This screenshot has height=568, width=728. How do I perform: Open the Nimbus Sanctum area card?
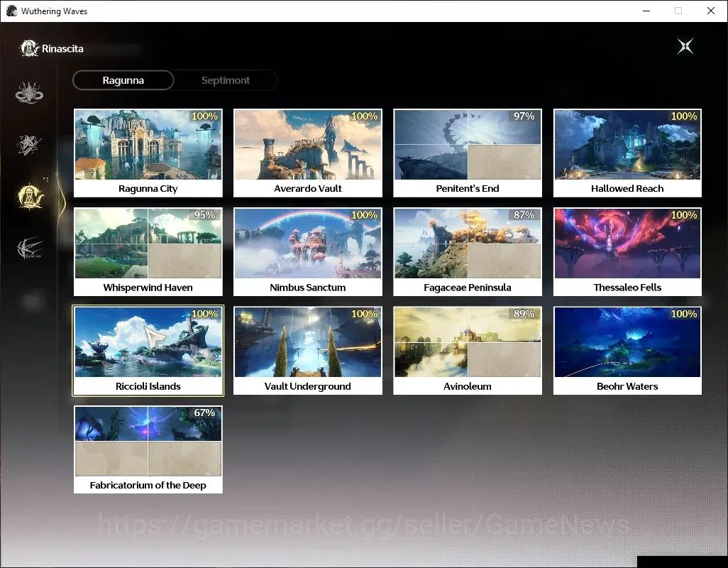pyautogui.click(x=308, y=252)
